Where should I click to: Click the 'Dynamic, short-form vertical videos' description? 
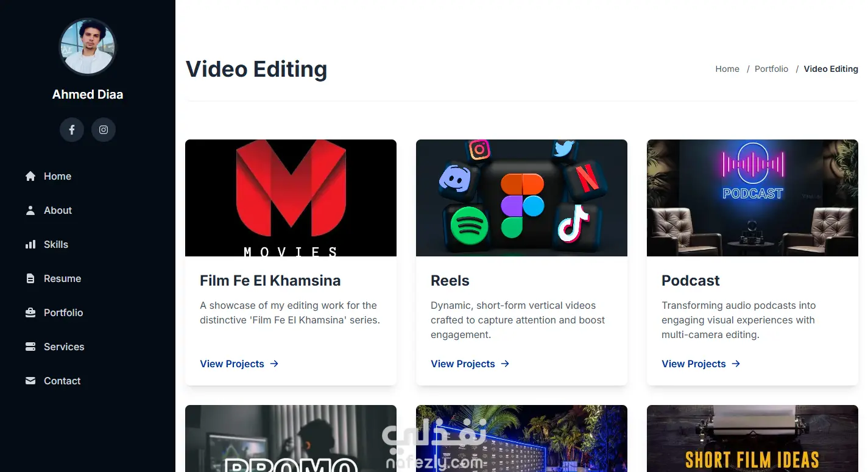pyautogui.click(x=518, y=320)
